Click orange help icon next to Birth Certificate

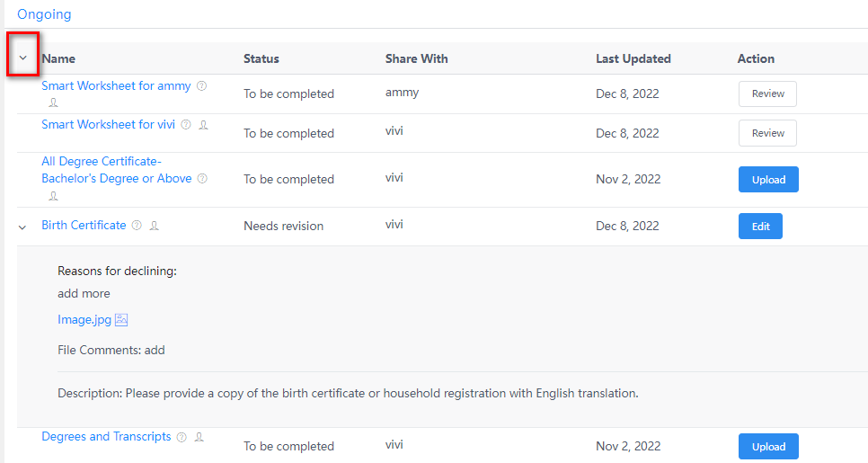[x=137, y=226]
